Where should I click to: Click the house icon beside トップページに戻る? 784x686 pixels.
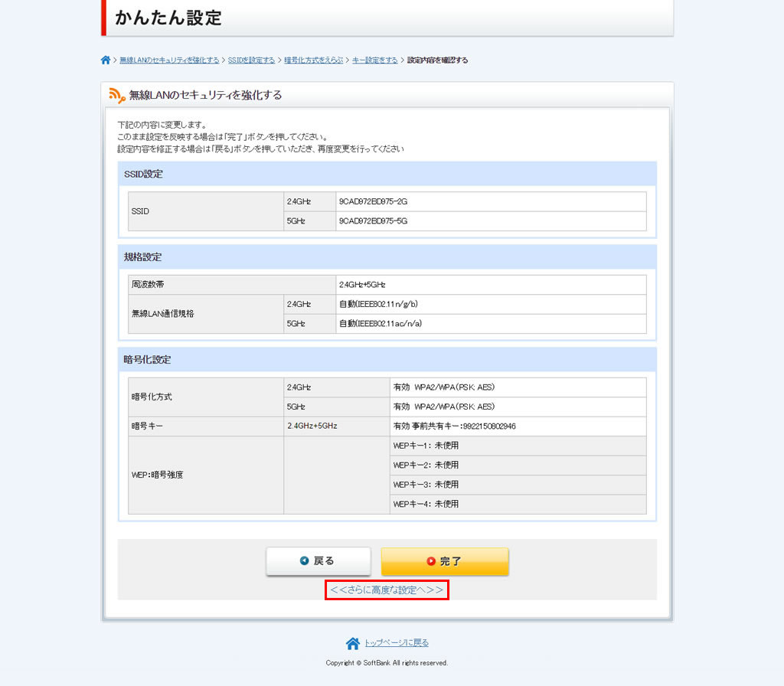tap(352, 643)
